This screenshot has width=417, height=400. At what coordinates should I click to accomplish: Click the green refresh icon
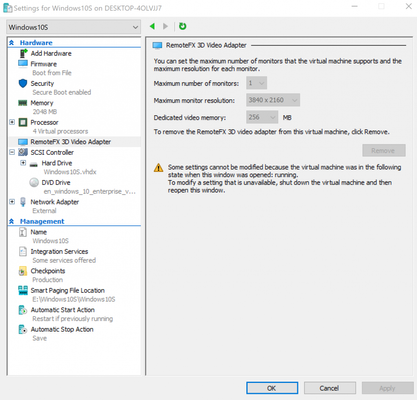[182, 26]
